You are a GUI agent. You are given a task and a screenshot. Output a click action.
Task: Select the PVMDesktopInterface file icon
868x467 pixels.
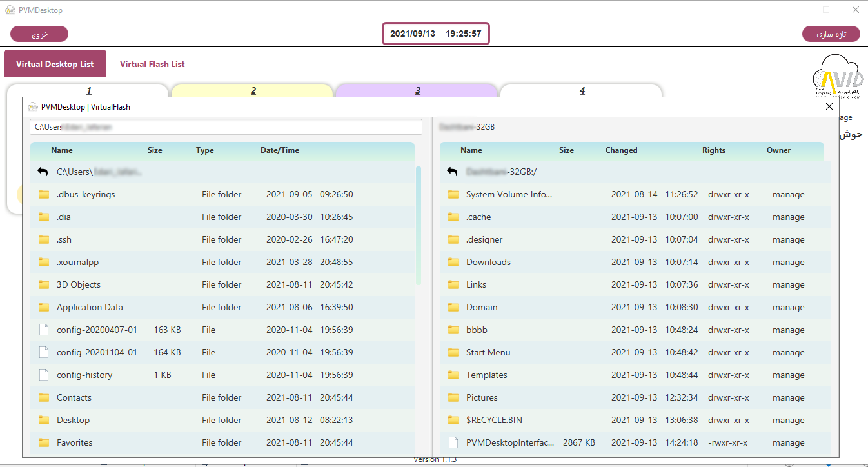point(453,442)
